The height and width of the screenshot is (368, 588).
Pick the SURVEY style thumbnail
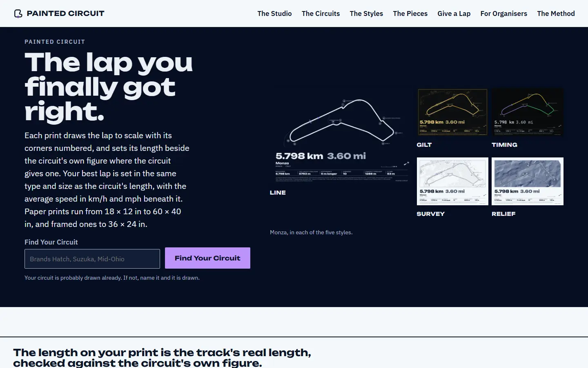click(x=452, y=181)
